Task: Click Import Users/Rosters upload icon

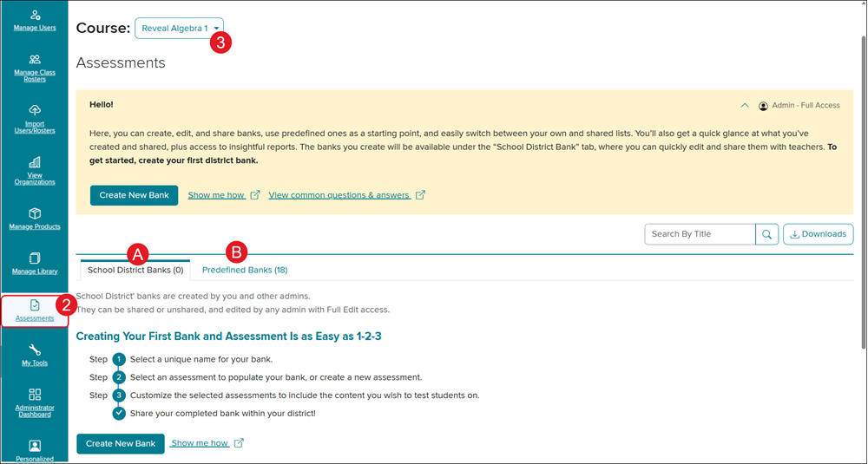Action: (x=35, y=110)
